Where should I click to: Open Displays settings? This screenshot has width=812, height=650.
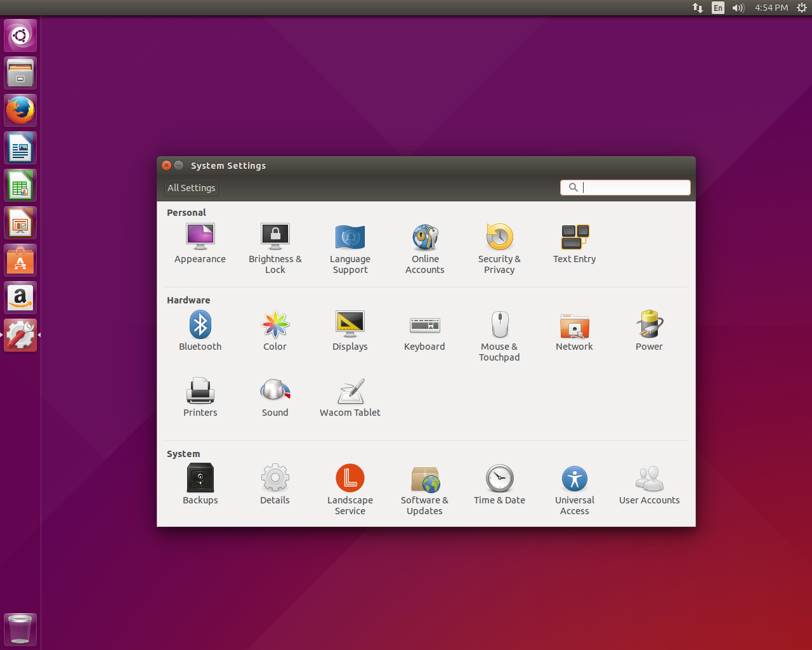tap(350, 331)
